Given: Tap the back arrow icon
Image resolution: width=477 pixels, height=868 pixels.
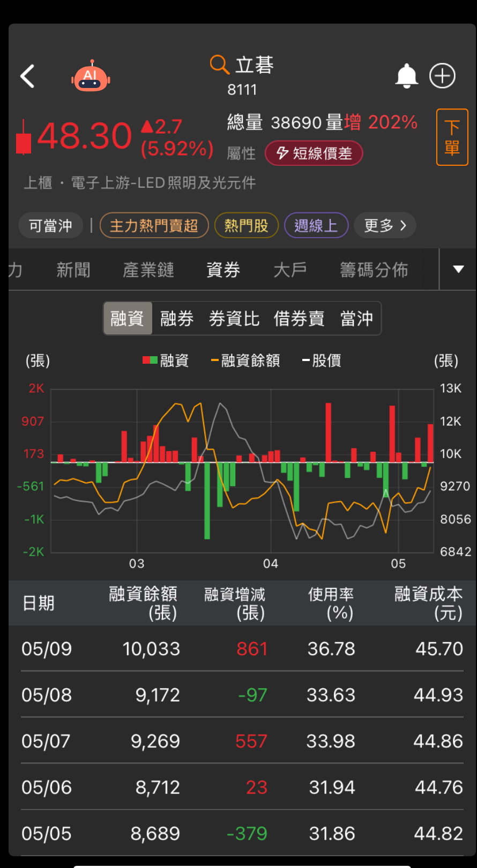Looking at the screenshot, I should click(x=27, y=76).
